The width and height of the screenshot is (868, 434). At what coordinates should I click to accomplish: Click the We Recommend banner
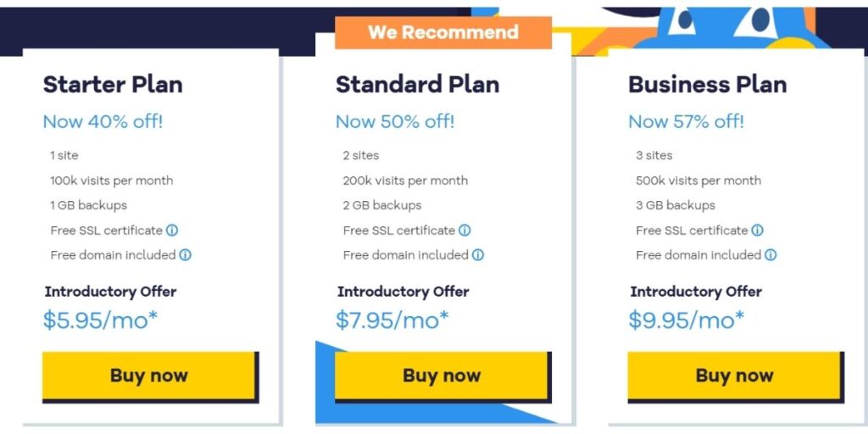[443, 32]
